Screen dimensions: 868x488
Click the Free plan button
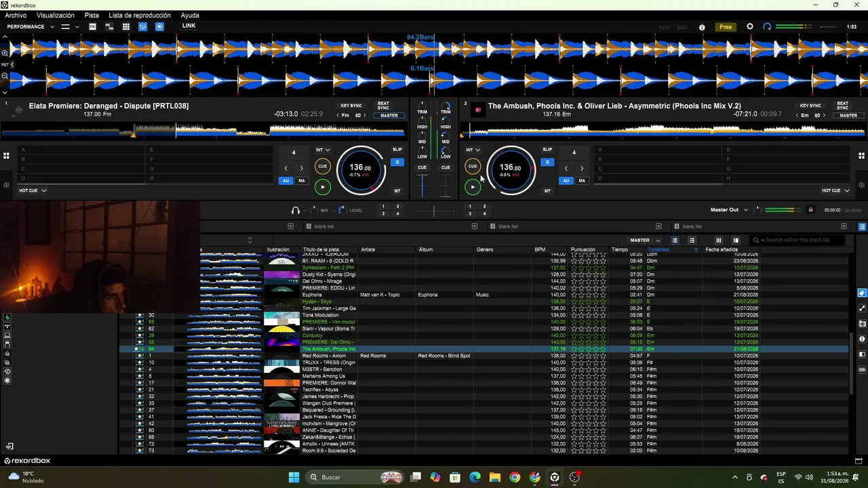click(726, 27)
